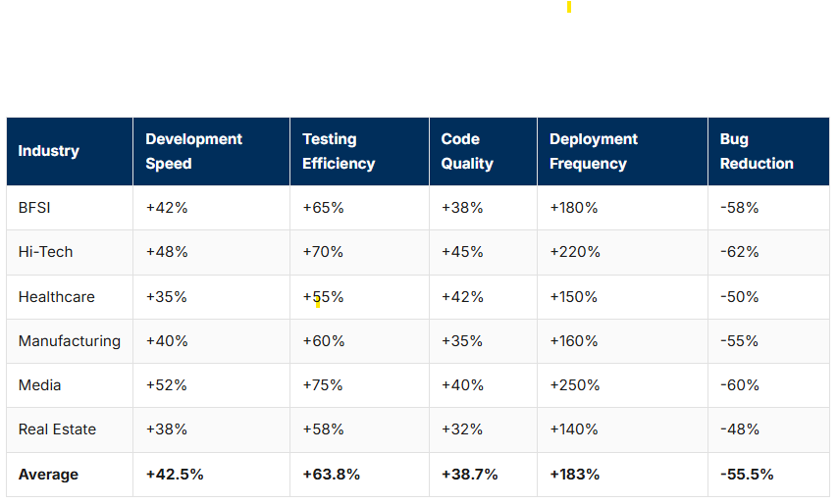This screenshot has height=504, width=838.
Task: Click the Bug Reduction column header
Action: point(757,151)
